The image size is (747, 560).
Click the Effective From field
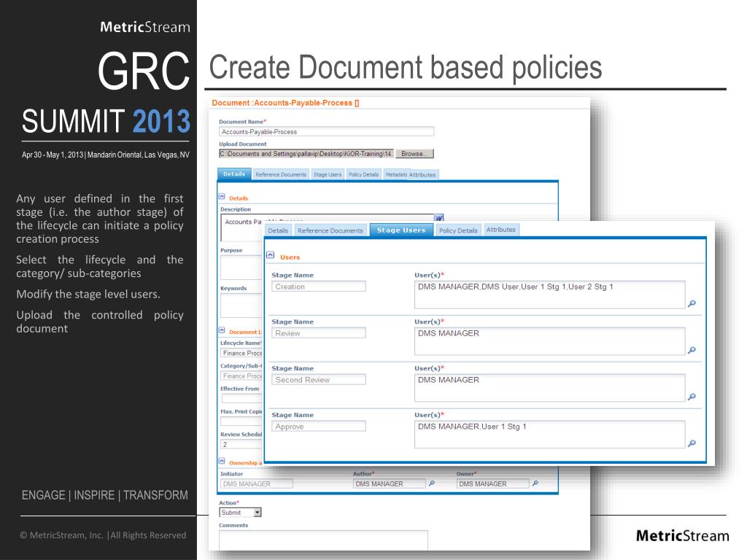[242, 399]
